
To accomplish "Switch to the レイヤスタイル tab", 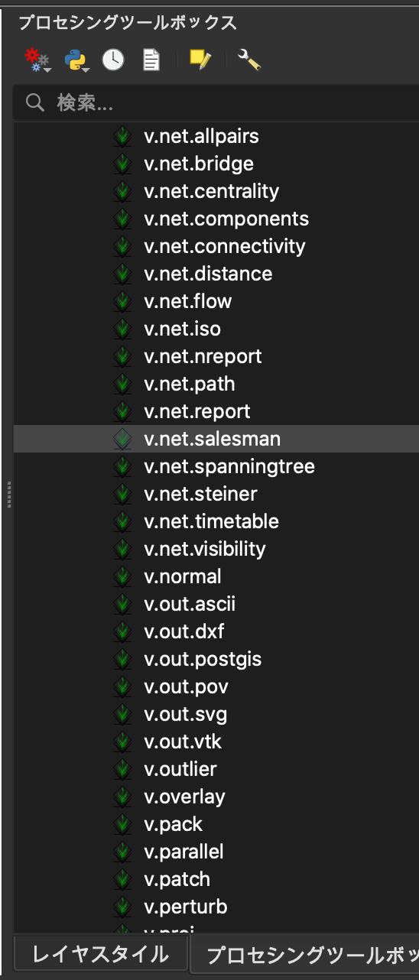I will point(100,953).
